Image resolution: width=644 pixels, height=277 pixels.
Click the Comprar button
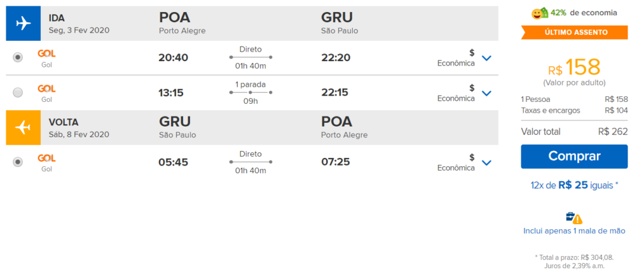(574, 157)
